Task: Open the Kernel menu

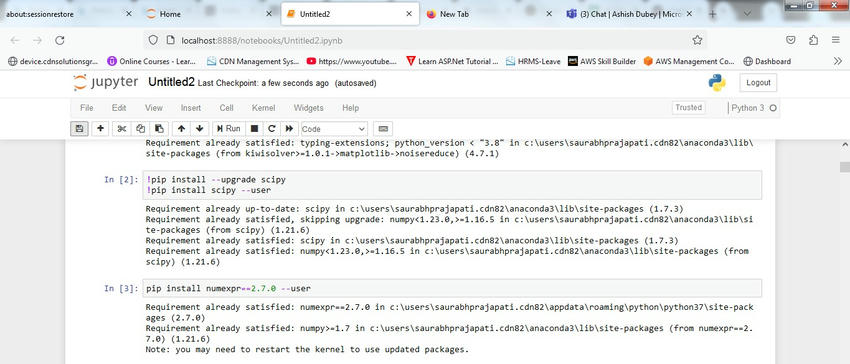Action: pyautogui.click(x=263, y=108)
